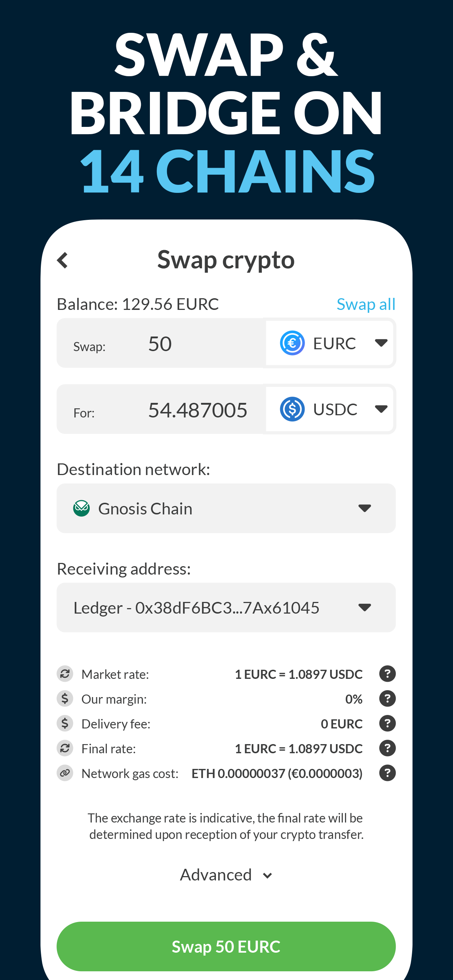The height and width of the screenshot is (980, 453).
Task: Open help for Final rate
Action: tap(387, 748)
